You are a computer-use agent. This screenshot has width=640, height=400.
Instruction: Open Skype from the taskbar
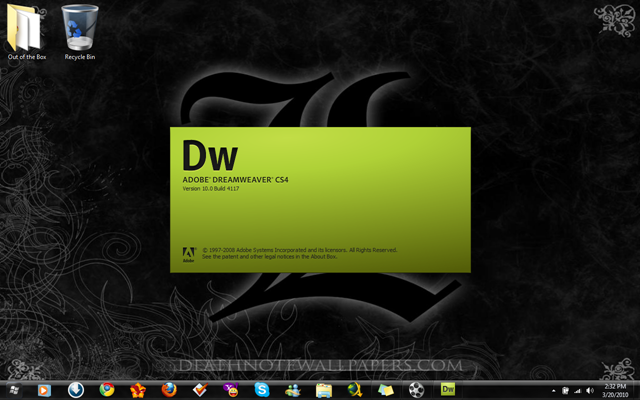[262, 390]
